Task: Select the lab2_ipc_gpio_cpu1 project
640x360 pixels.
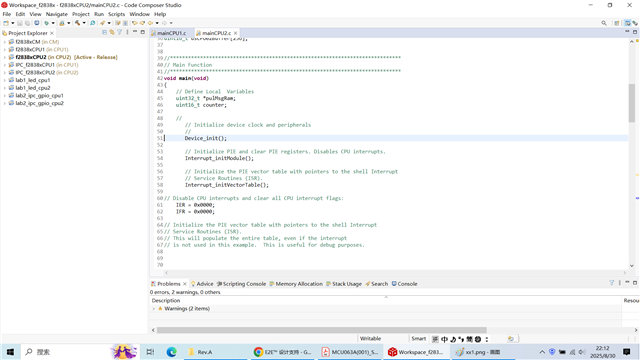Action: click(x=39, y=96)
